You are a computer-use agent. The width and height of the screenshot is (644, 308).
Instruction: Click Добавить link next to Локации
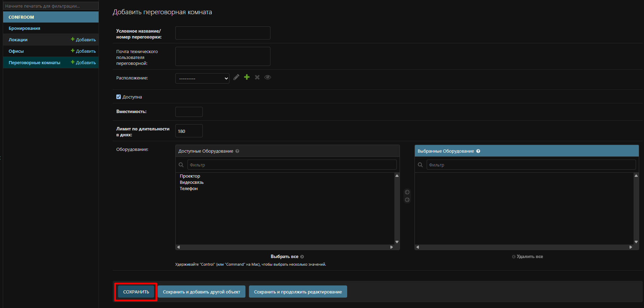pos(83,40)
